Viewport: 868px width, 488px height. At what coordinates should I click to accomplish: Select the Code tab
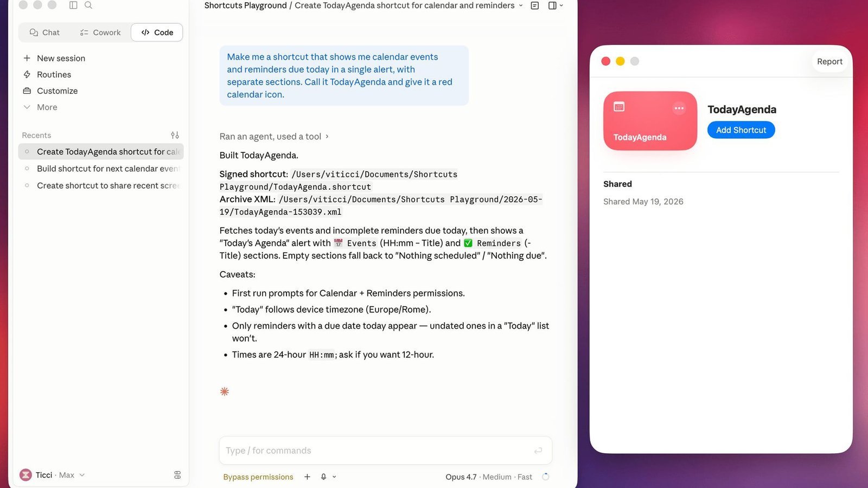point(157,33)
